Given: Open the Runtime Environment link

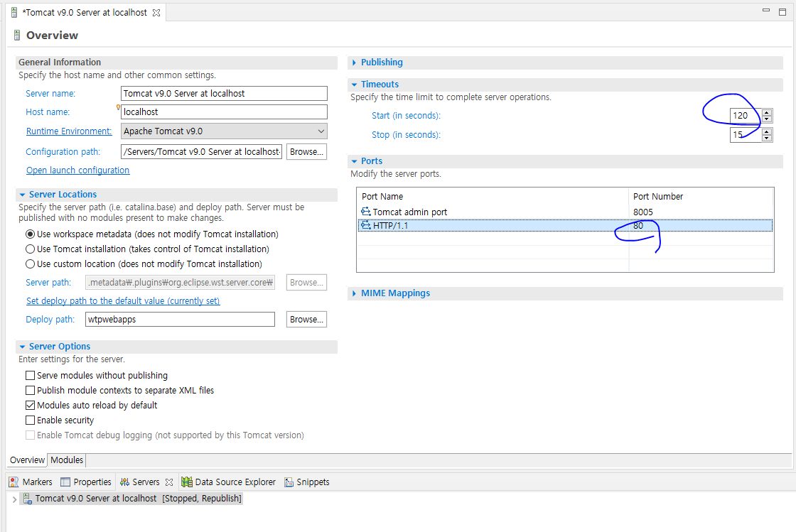Looking at the screenshot, I should pyautogui.click(x=69, y=131).
